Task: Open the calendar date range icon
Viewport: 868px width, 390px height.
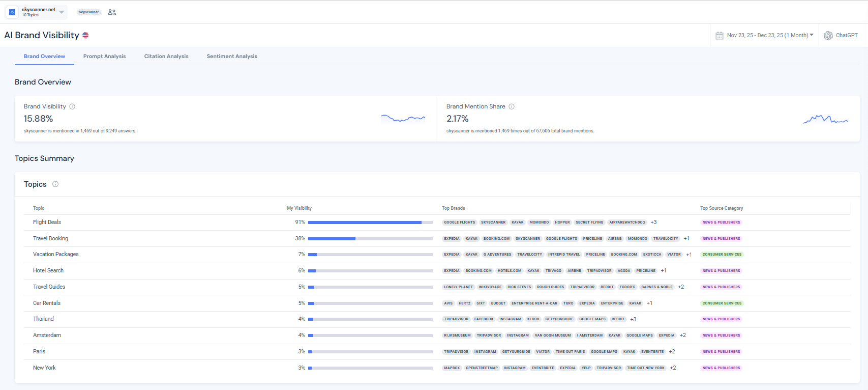Action: pos(720,36)
